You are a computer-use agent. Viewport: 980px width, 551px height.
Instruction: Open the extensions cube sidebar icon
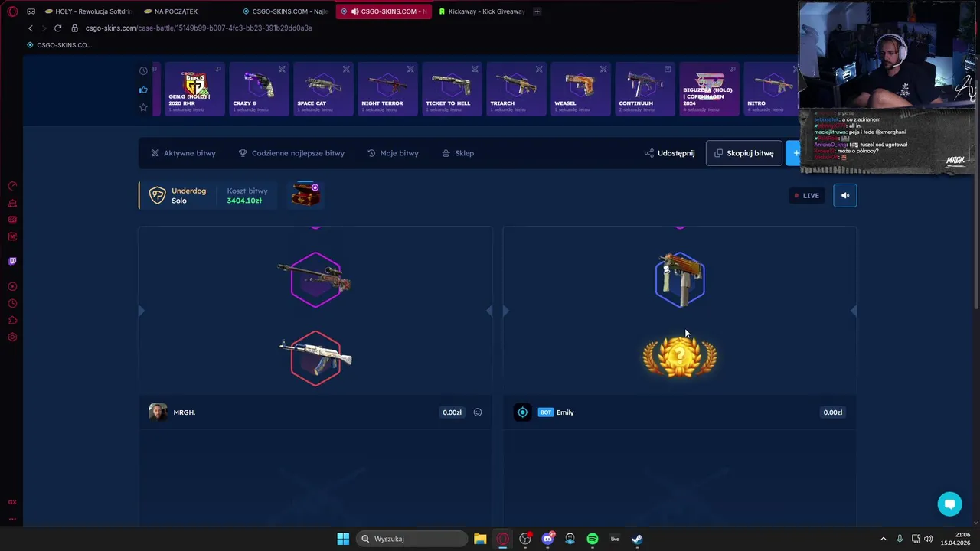[12, 321]
